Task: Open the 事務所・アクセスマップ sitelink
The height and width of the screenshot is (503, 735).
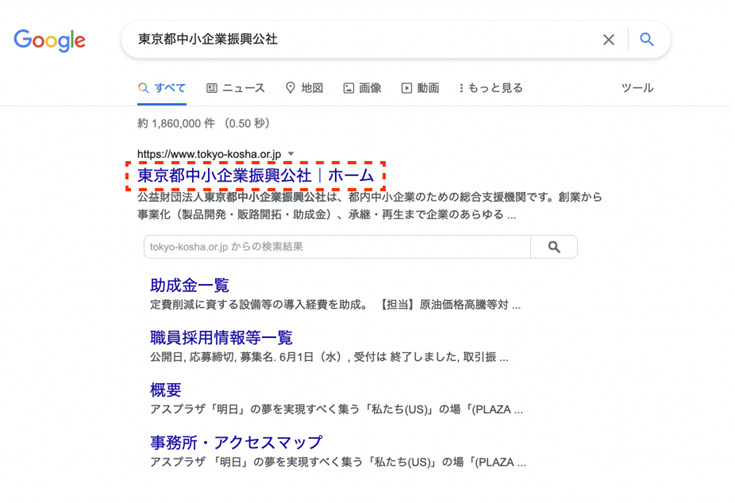Action: coord(236,443)
